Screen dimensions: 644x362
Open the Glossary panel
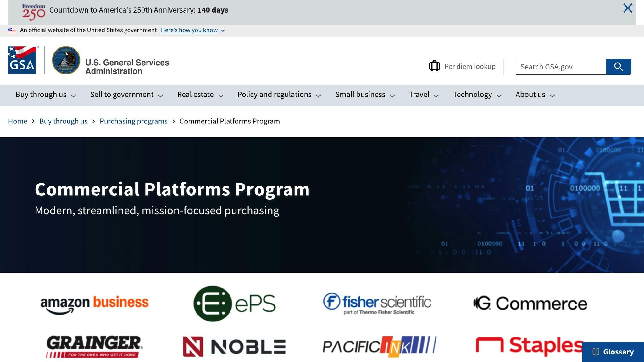click(x=613, y=352)
